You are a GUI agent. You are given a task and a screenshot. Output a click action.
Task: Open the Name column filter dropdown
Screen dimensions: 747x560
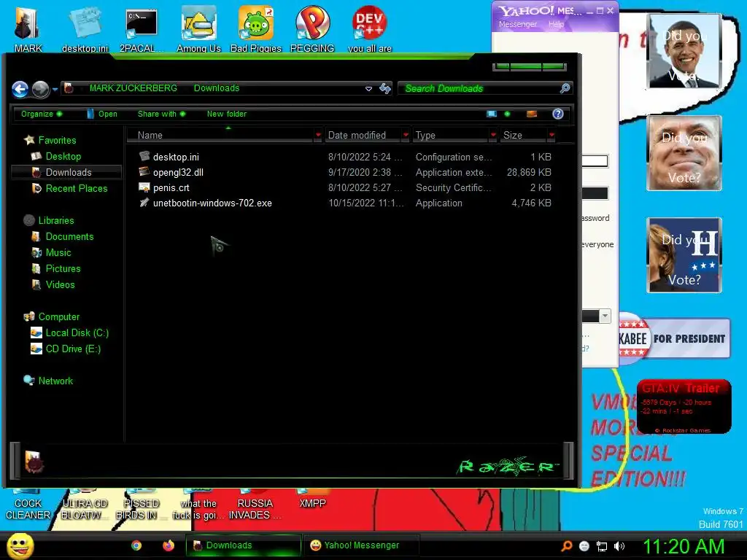(x=318, y=135)
